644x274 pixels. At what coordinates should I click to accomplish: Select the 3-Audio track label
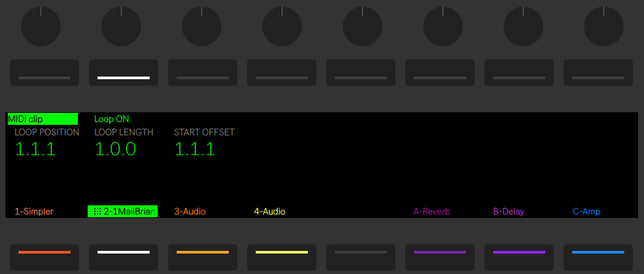coord(190,212)
